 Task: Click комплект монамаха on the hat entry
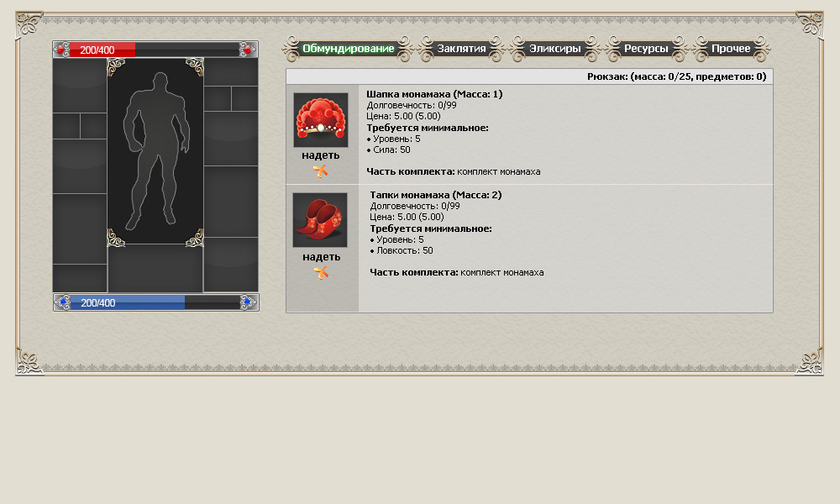[x=499, y=172]
